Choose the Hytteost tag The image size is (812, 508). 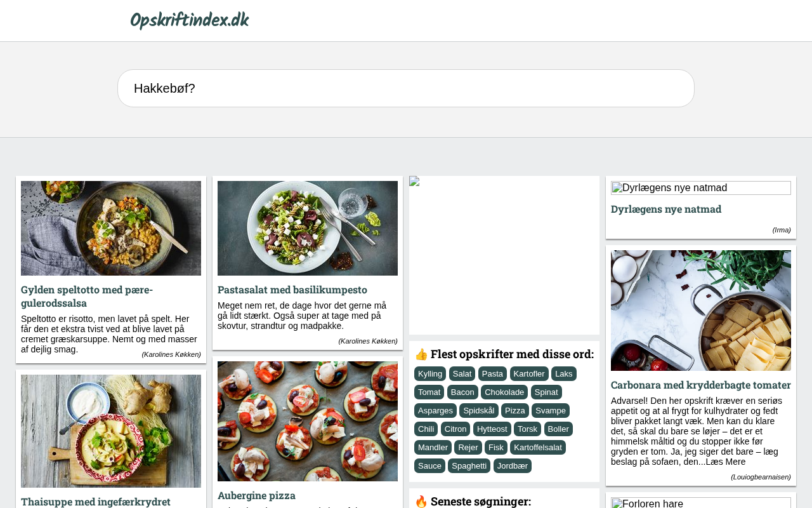pyautogui.click(x=492, y=429)
